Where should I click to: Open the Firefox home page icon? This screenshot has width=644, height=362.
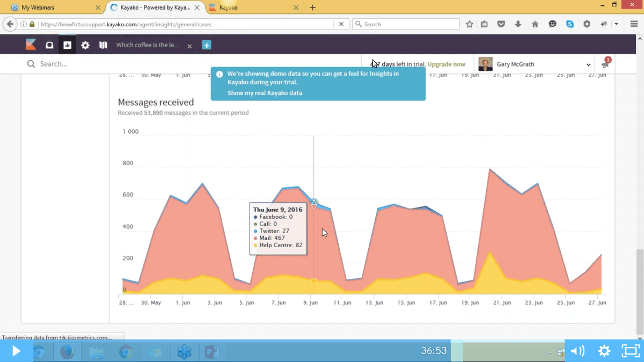click(535, 24)
